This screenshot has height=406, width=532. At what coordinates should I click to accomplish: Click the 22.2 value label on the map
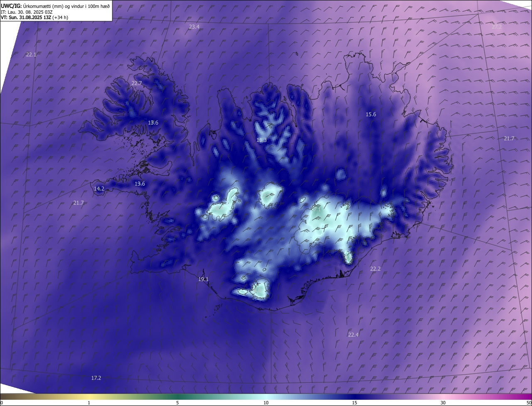coord(375,269)
